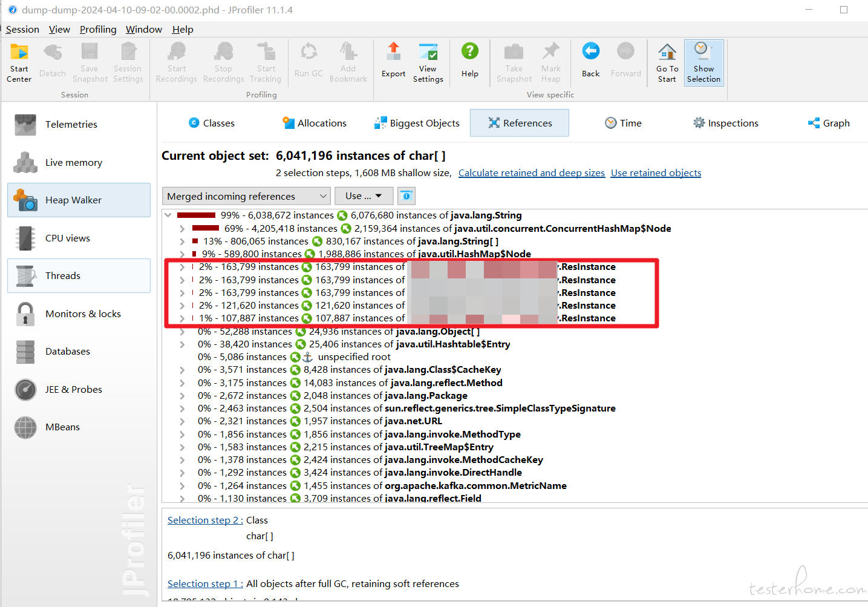This screenshot has height=607, width=868.
Task: Click the Save Snapshot toolbar icon
Action: coord(90,62)
